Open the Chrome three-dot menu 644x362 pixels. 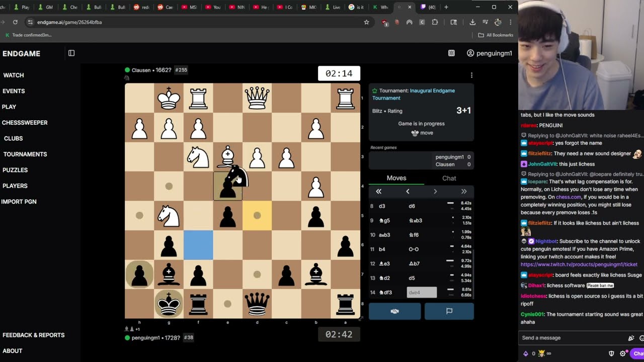[510, 22]
